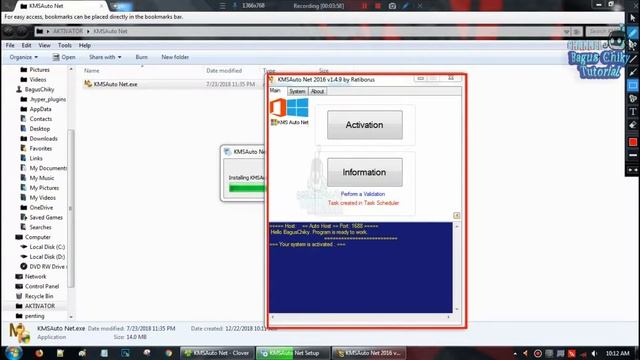Open the Edit menu
This screenshot has width=640, height=360.
[x=27, y=45]
